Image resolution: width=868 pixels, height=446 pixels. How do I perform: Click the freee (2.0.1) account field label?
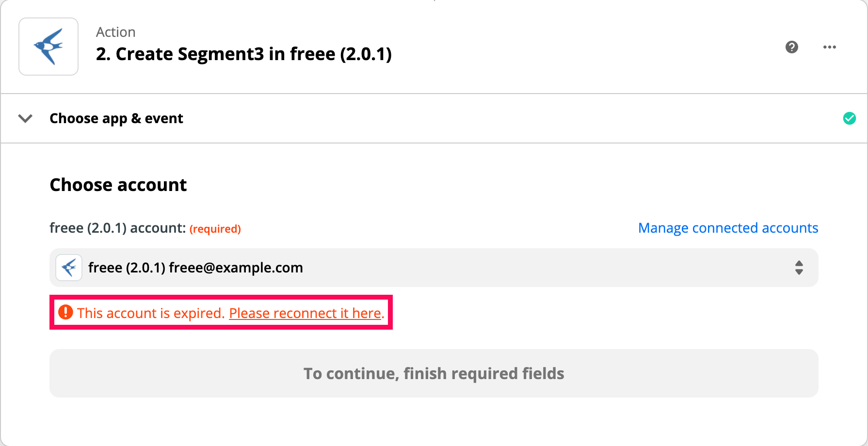(x=118, y=228)
